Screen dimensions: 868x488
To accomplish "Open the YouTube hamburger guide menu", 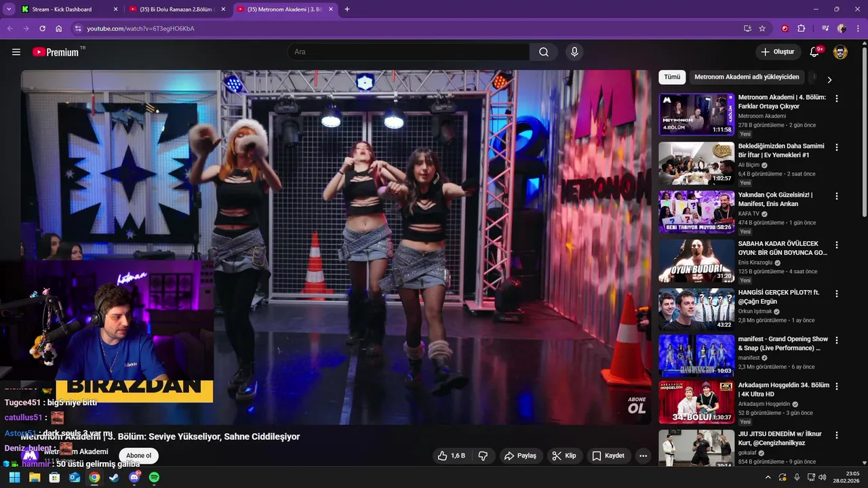I will pos(16,52).
